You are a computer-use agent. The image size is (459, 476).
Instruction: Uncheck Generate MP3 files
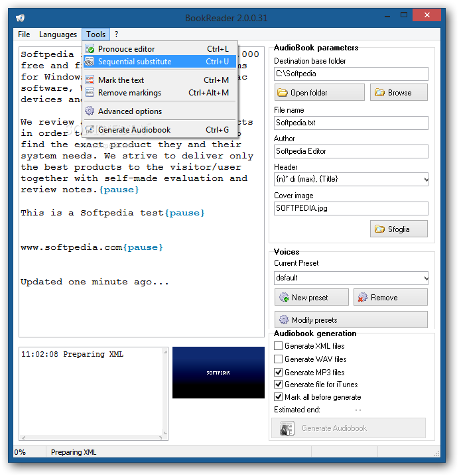click(278, 373)
